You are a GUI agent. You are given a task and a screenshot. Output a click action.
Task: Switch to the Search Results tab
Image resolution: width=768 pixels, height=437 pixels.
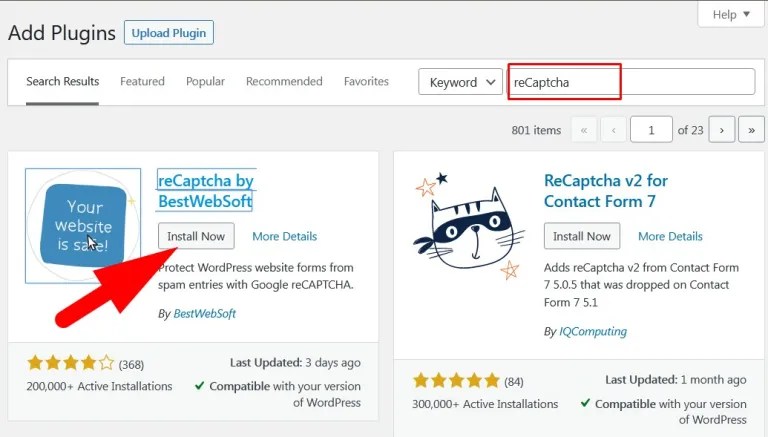click(x=63, y=81)
